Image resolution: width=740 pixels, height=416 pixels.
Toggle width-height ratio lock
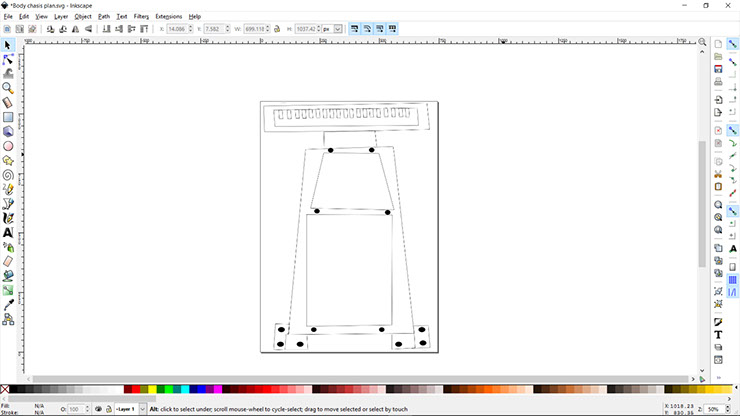click(277, 29)
